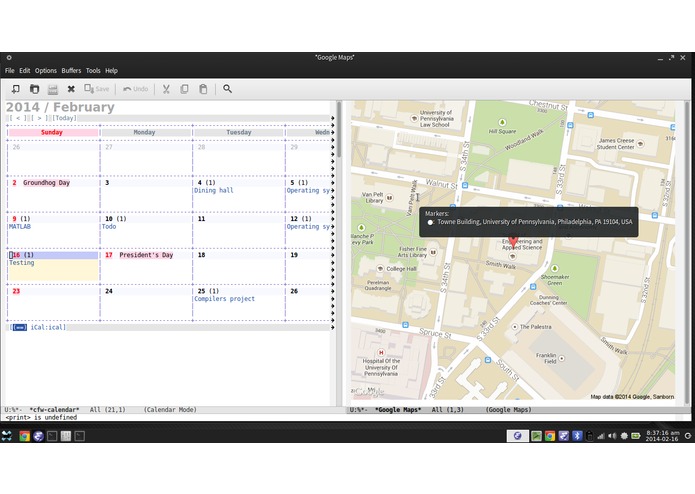The width and height of the screenshot is (695, 494).
Task: Open the File menu
Action: pyautogui.click(x=10, y=70)
